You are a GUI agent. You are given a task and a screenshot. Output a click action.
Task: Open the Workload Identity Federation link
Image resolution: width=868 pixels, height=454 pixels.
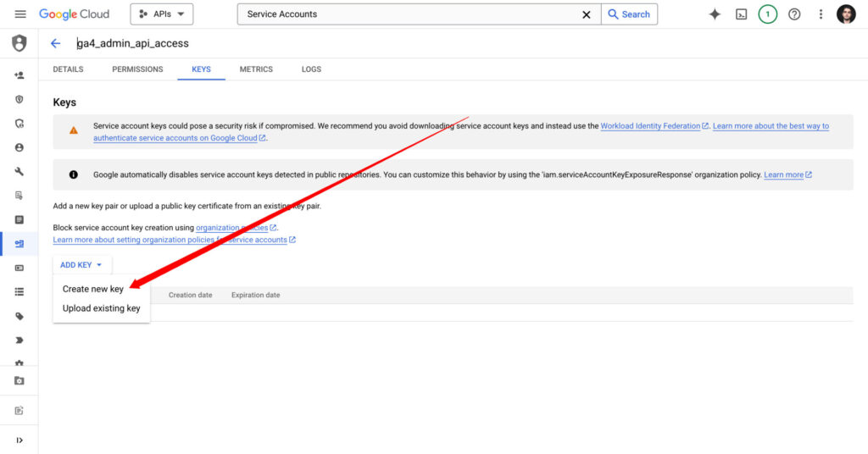[650, 126]
